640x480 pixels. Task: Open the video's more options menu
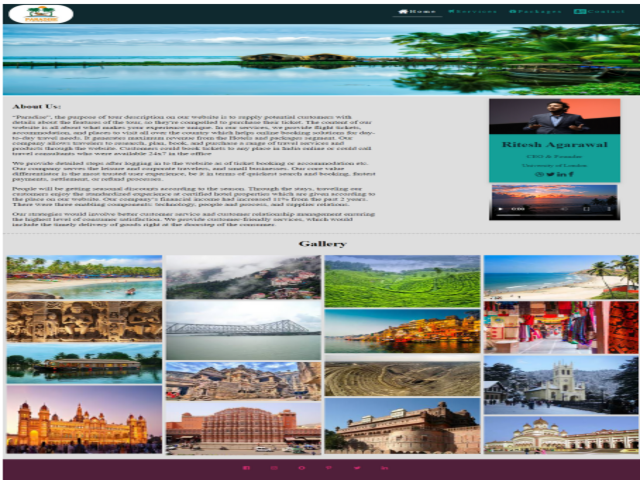tap(607, 210)
